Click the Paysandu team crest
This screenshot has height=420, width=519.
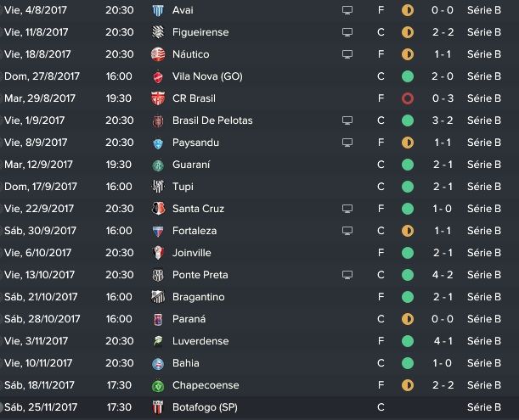click(x=158, y=143)
